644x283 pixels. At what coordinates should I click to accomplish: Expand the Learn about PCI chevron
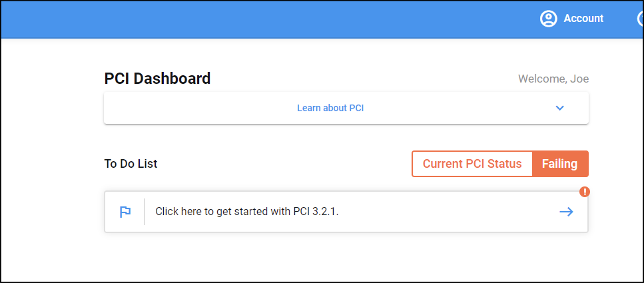point(559,108)
